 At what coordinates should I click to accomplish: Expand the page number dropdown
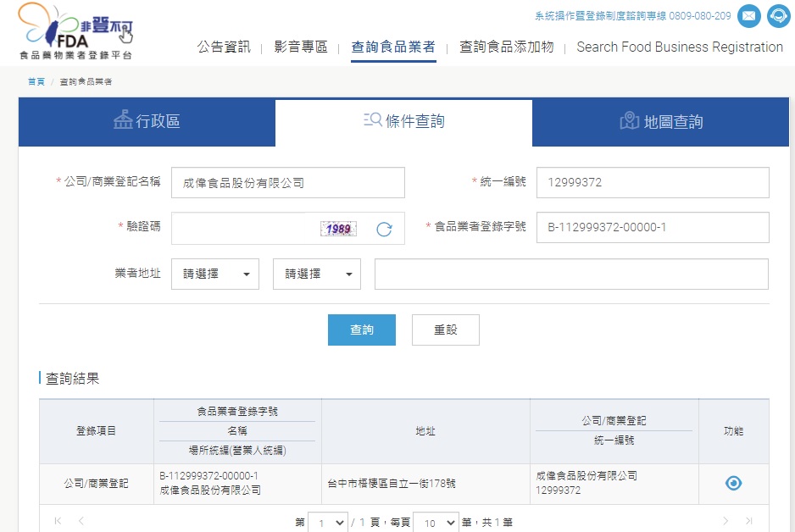click(328, 523)
